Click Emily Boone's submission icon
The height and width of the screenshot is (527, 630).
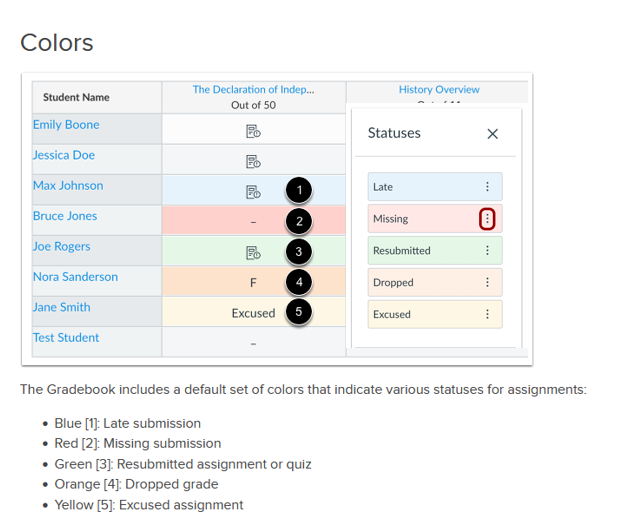[253, 131]
